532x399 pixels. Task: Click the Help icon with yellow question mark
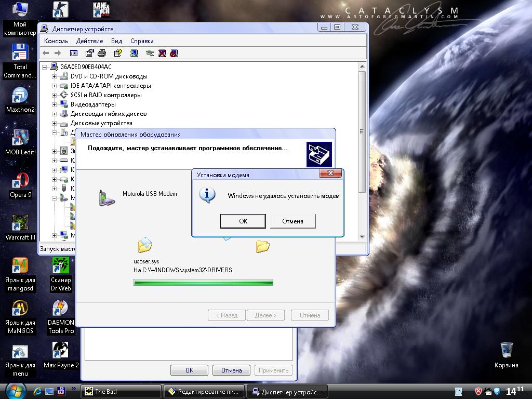point(118,54)
